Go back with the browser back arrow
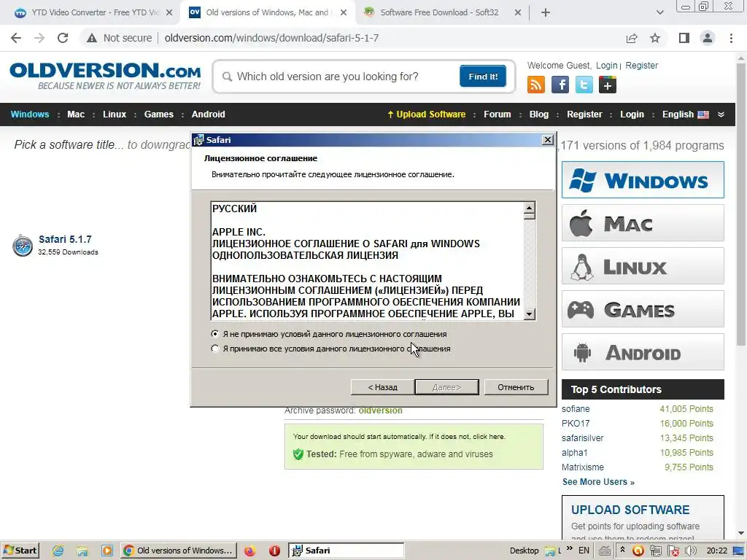 click(x=16, y=38)
